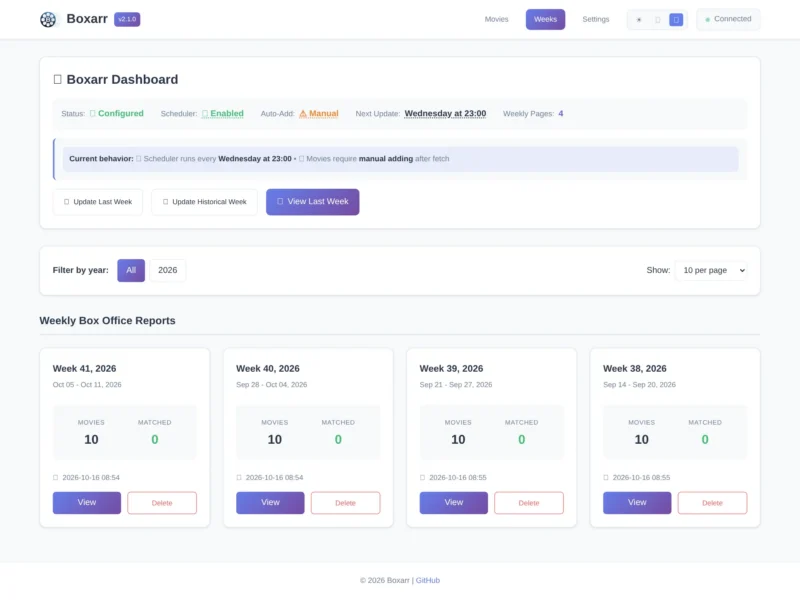View the Week 38, 2026 report

(x=637, y=503)
